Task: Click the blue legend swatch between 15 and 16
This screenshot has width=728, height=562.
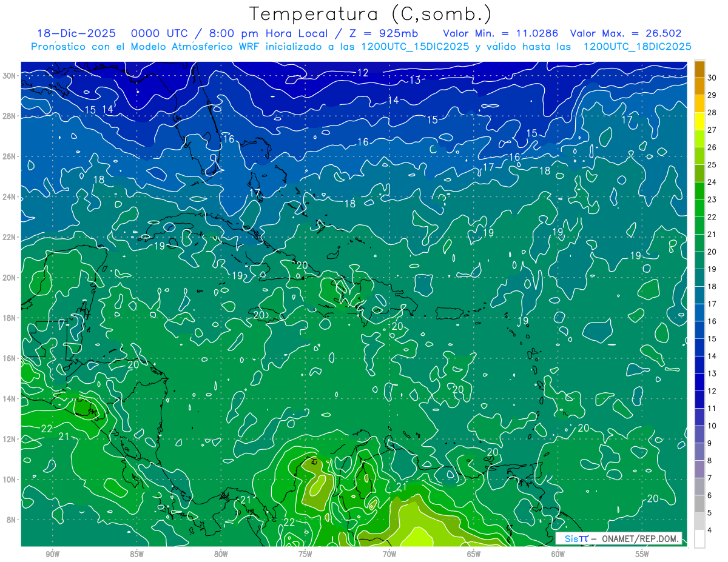Action: click(x=699, y=330)
